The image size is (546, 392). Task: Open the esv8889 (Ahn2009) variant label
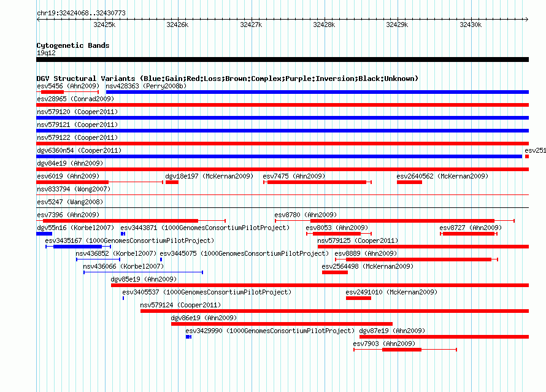click(366, 253)
